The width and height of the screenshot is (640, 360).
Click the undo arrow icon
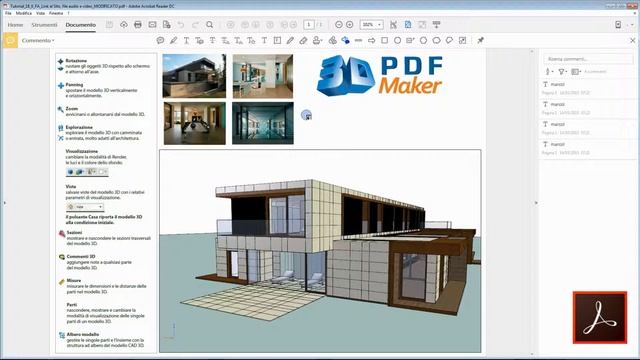tap(181, 25)
